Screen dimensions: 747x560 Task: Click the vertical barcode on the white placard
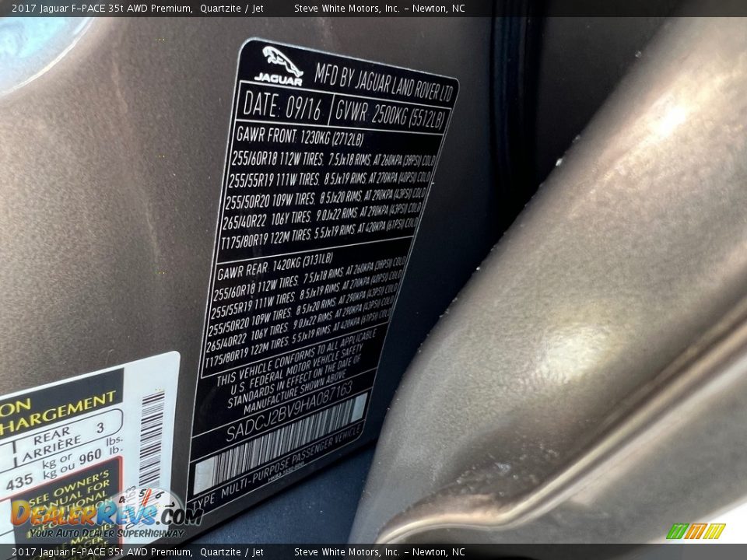point(152,440)
